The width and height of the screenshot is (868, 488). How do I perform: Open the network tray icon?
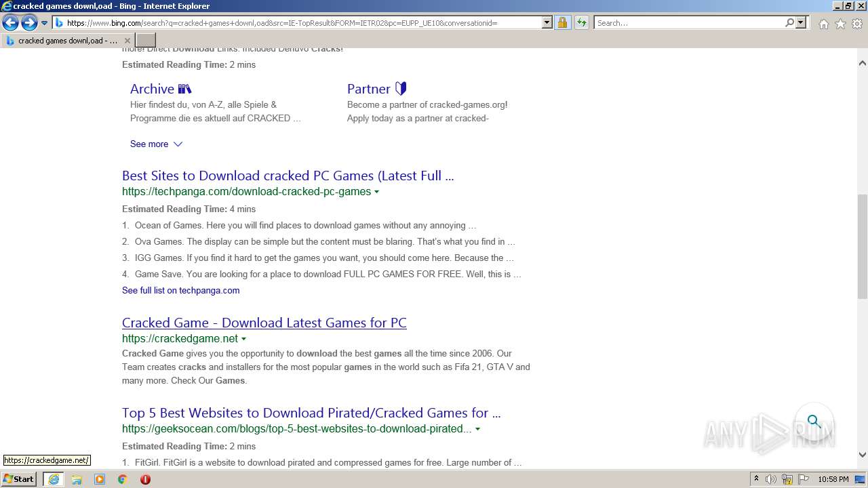[787, 479]
